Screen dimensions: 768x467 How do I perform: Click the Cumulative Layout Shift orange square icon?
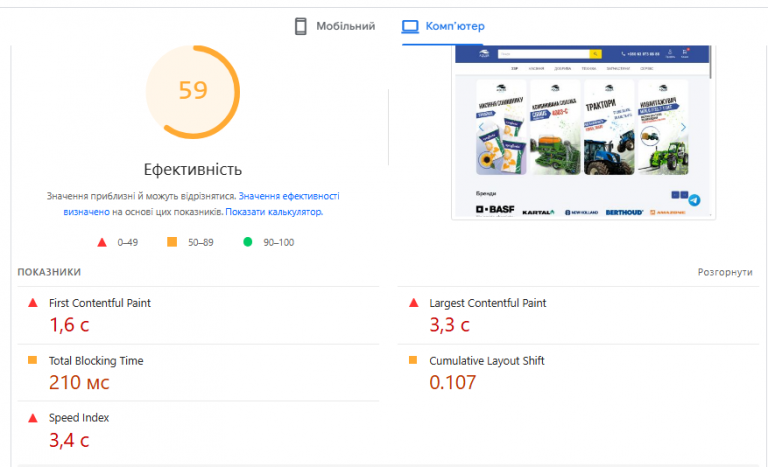pos(413,360)
